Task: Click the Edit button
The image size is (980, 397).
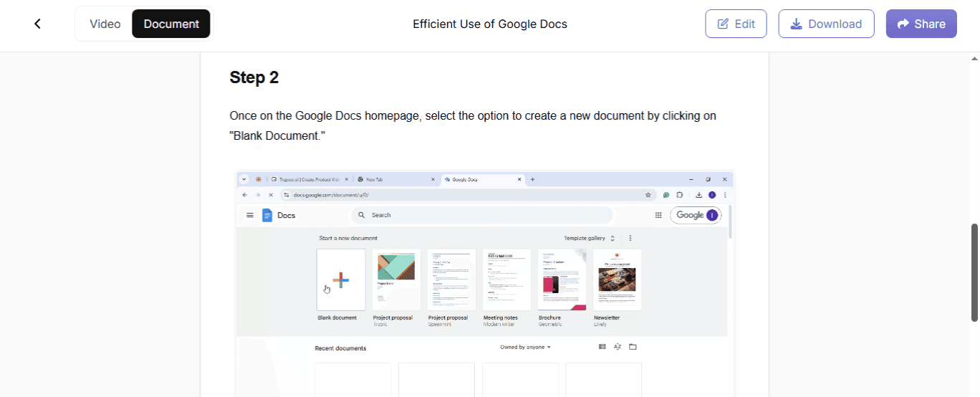Action: coord(736,24)
